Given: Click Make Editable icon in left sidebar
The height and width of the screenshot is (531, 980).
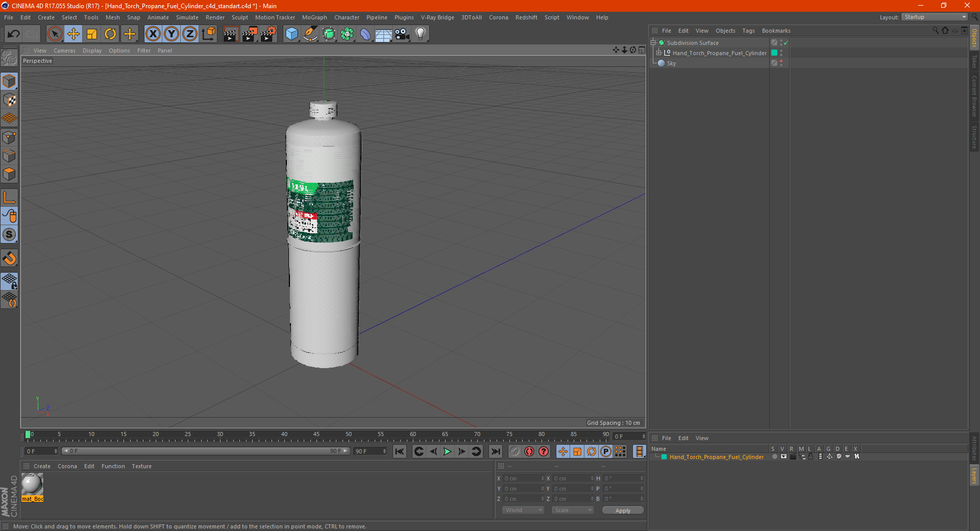Looking at the screenshot, I should coord(9,58).
